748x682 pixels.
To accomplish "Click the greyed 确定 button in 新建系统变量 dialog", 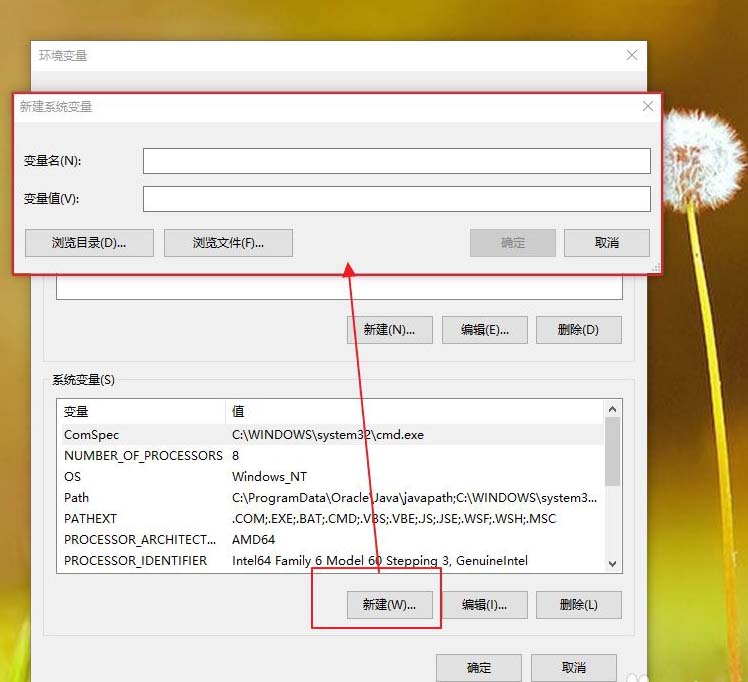I will pyautogui.click(x=513, y=243).
